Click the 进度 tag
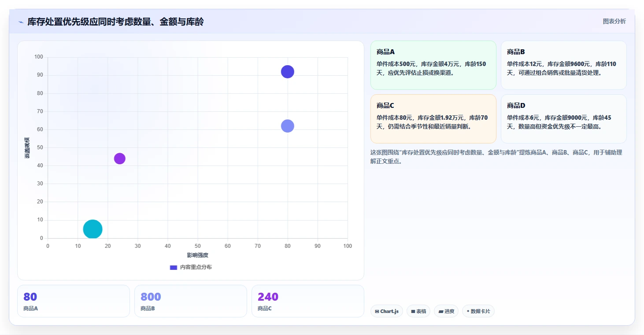This screenshot has height=335, width=644. pyautogui.click(x=446, y=311)
